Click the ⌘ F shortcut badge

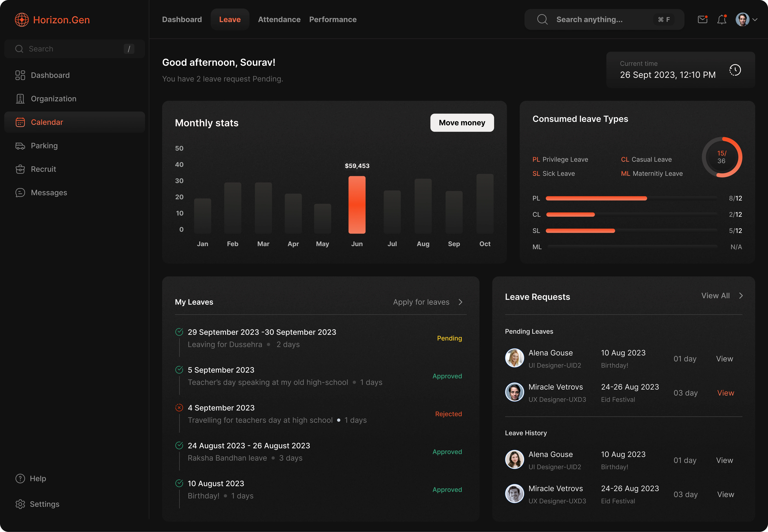[664, 19]
